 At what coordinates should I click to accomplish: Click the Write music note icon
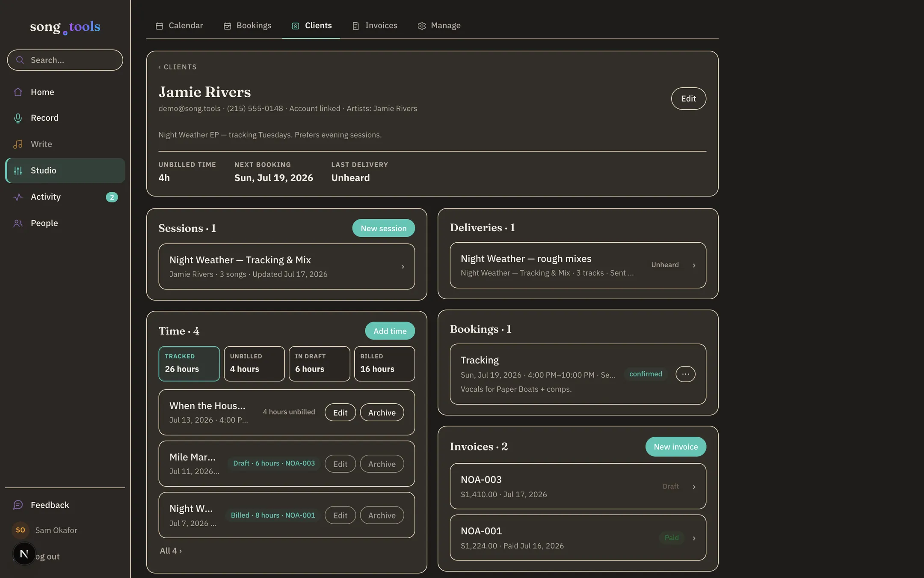[x=18, y=144]
